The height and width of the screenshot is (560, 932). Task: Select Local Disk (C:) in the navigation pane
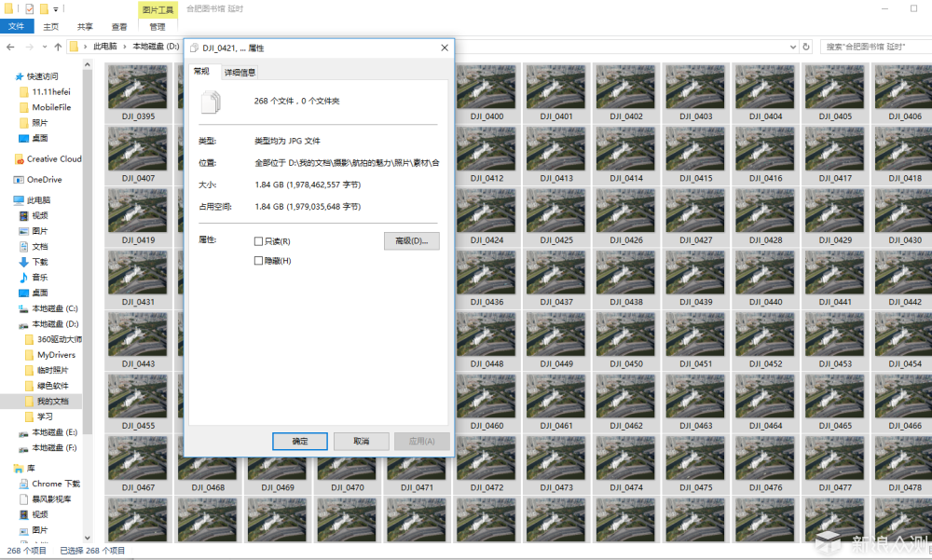pyautogui.click(x=54, y=308)
